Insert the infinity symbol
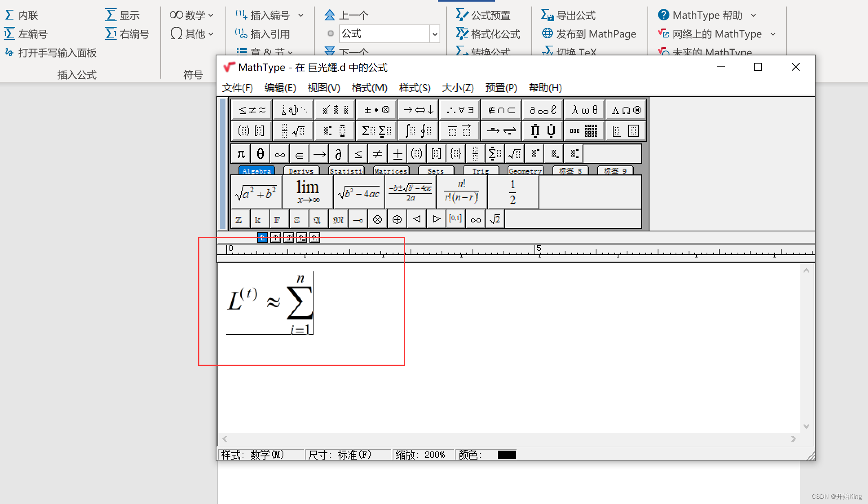868x504 pixels. (280, 154)
